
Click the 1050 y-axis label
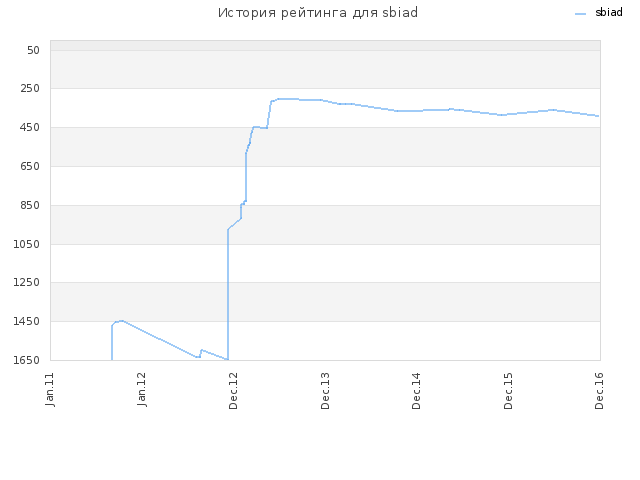tap(27, 244)
